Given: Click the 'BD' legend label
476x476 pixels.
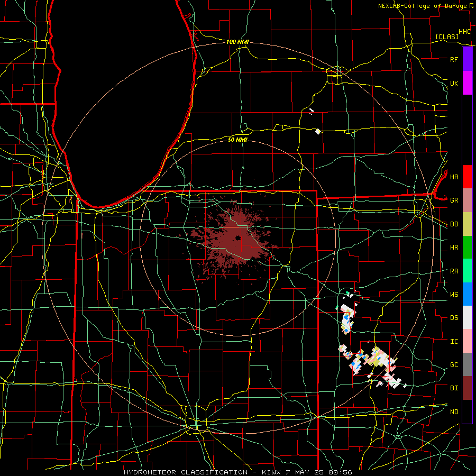Looking at the screenshot, I should click(454, 224).
